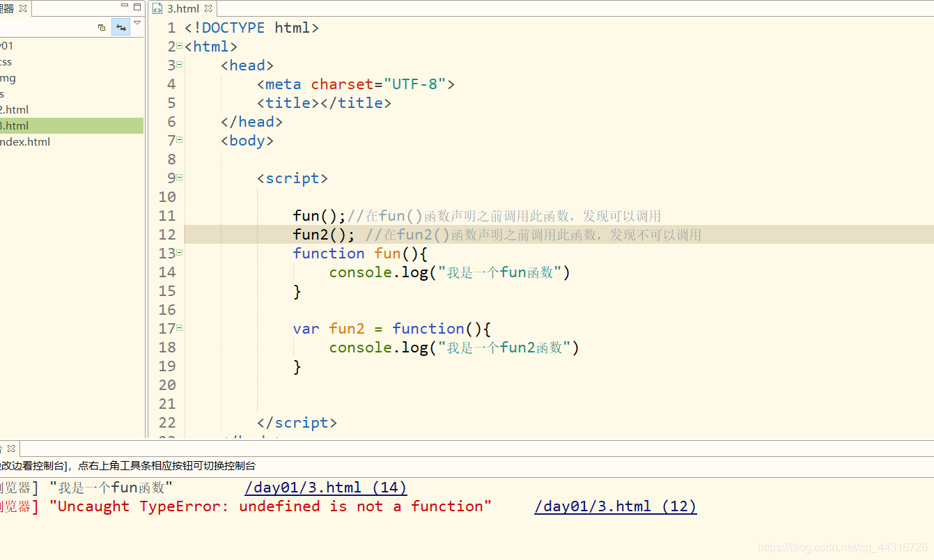The height and width of the screenshot is (560, 934).
Task: Close the 3.html editor tab
Action: [208, 9]
